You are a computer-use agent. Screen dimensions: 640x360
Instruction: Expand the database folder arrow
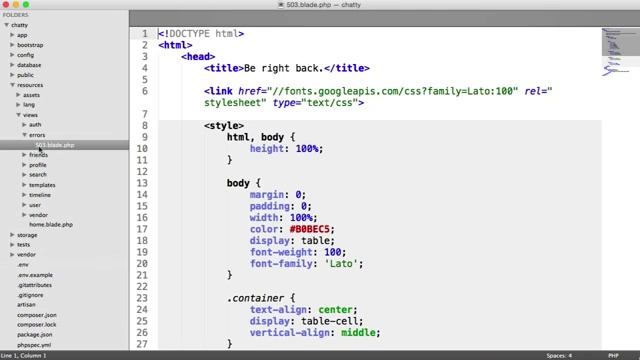point(12,65)
